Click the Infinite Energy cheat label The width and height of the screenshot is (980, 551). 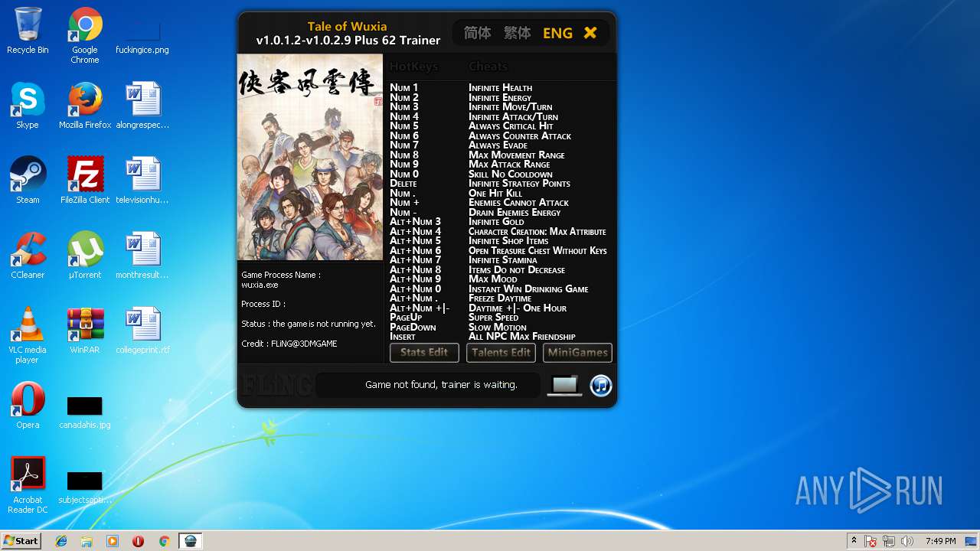tap(500, 97)
